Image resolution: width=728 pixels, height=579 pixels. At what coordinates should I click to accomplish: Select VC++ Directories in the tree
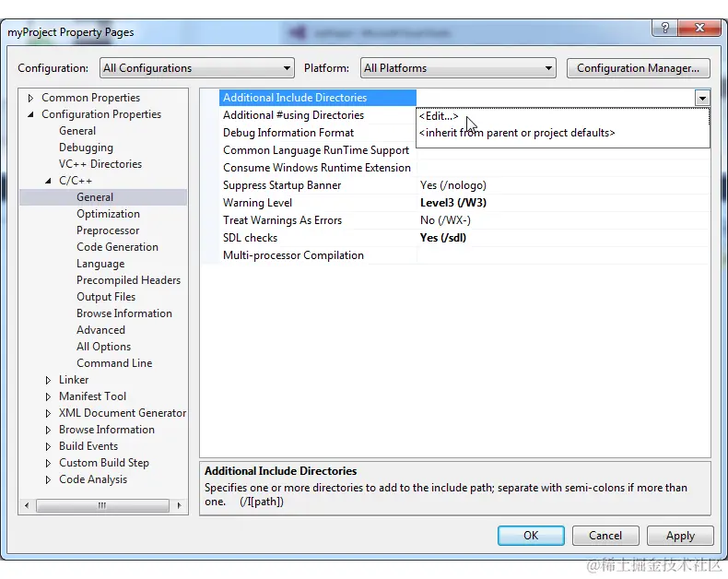click(100, 164)
